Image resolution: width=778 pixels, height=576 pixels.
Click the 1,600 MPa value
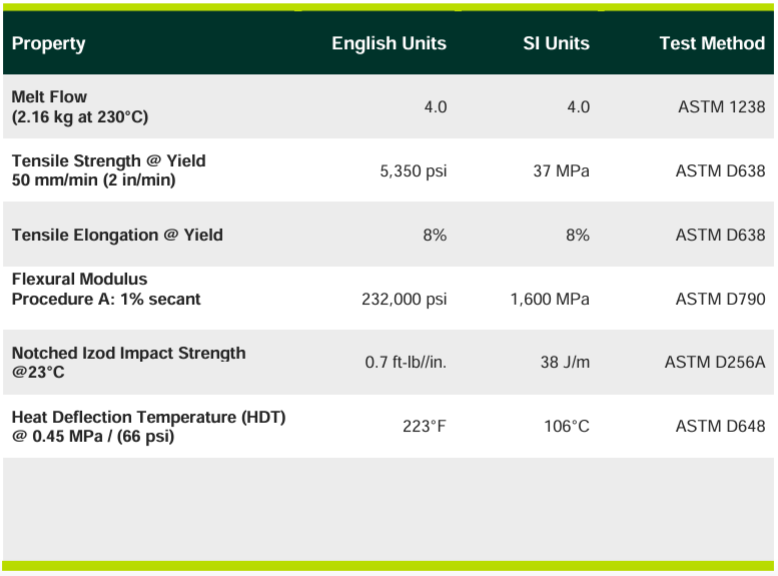click(x=549, y=299)
